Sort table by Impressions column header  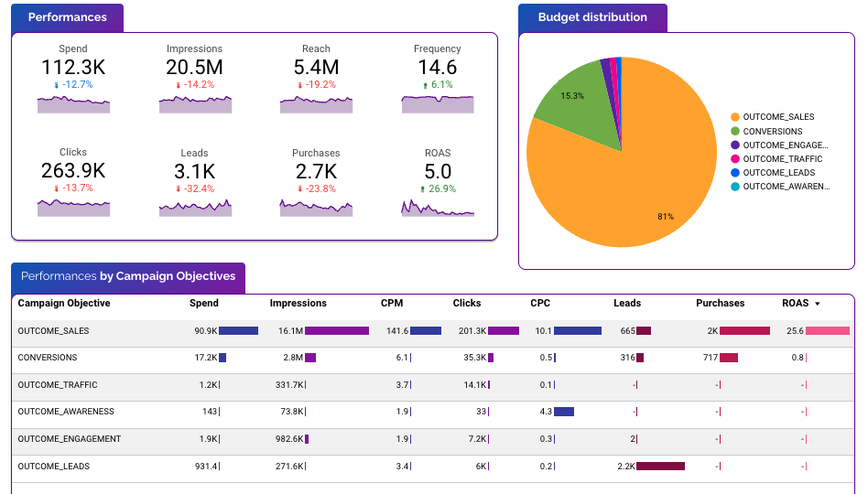298,304
